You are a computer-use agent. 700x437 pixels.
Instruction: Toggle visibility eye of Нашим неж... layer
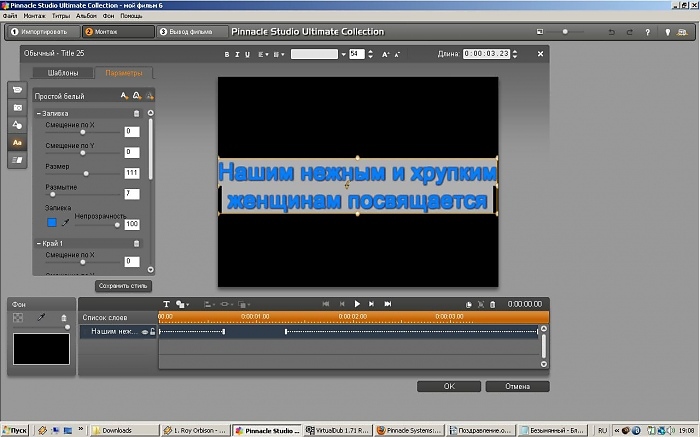(145, 332)
